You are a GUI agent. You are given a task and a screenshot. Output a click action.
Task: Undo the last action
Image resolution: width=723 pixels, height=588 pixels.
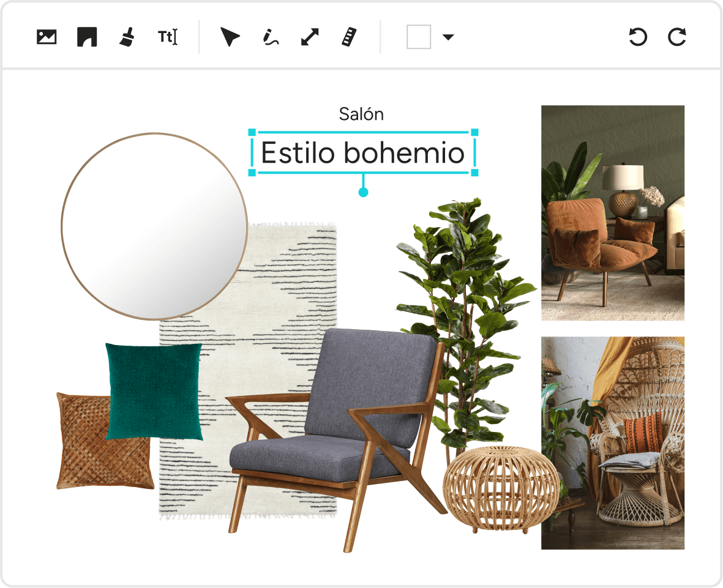(x=638, y=37)
